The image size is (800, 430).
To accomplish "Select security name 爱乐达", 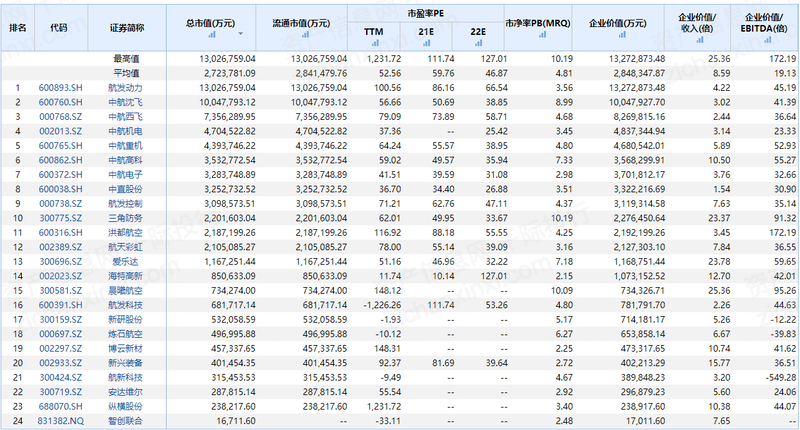I will [x=126, y=262].
